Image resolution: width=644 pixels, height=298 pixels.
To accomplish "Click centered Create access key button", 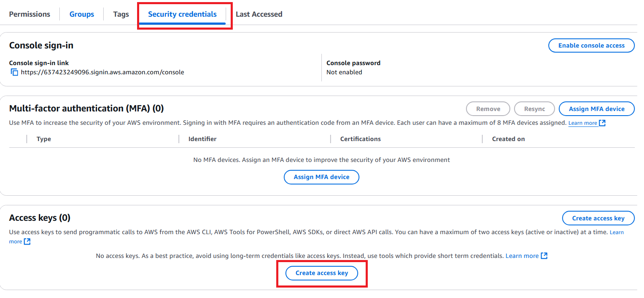I will (x=322, y=273).
